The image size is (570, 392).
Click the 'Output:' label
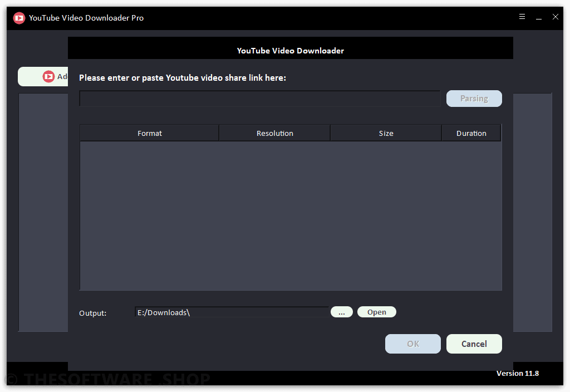(x=93, y=313)
